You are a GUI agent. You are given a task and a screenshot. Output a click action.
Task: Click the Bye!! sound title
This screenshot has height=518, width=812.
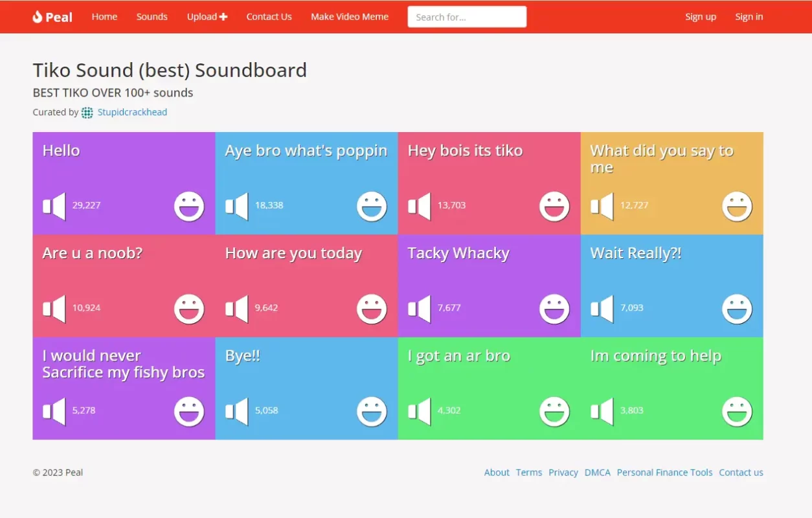(x=243, y=356)
